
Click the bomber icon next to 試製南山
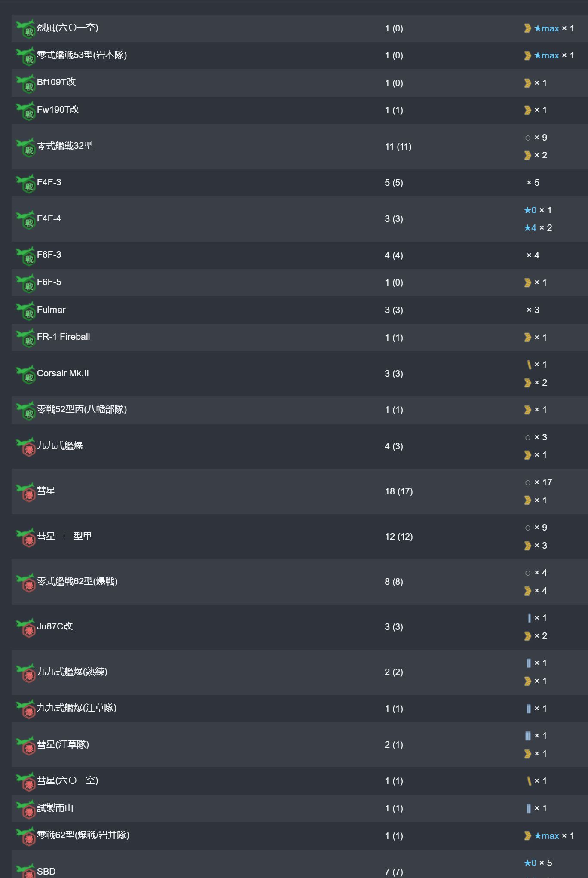pos(25,809)
